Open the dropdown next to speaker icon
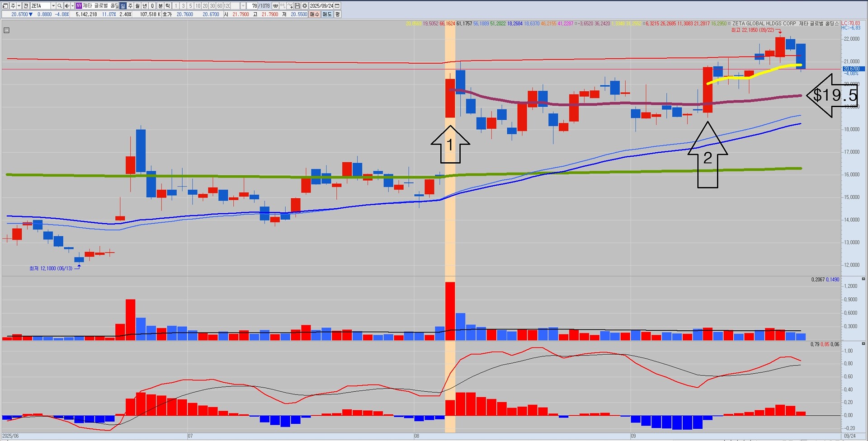This screenshot has height=441, width=868. pos(72,6)
